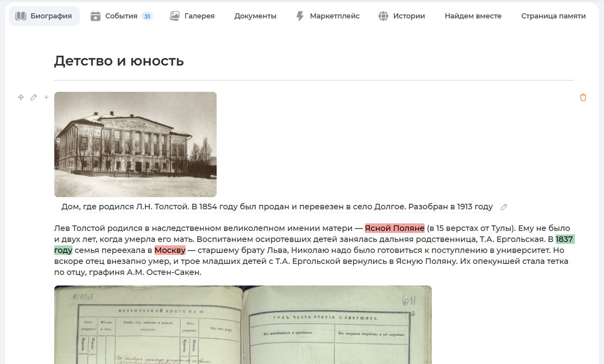Open the Tolstoy birth house photo
The height and width of the screenshot is (364, 604).
[135, 144]
